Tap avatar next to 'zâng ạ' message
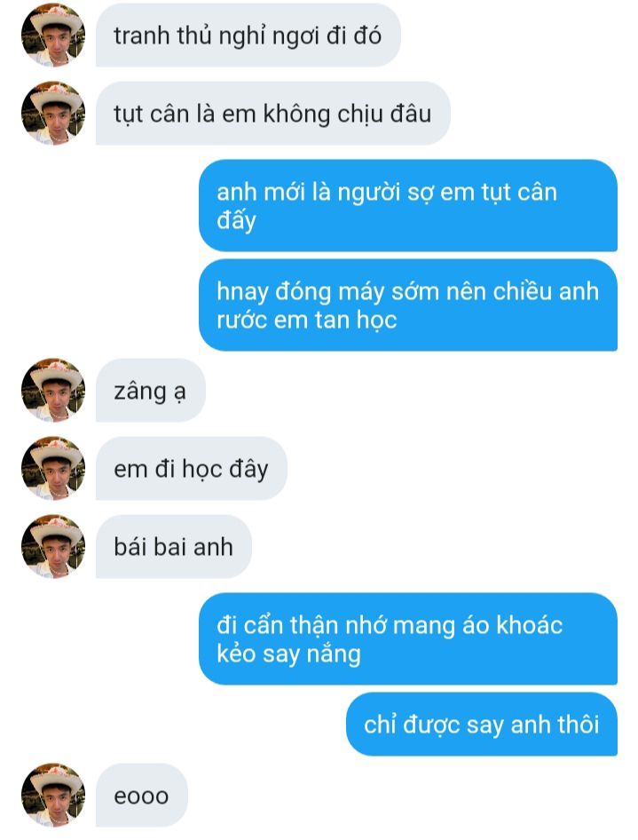This screenshot has width=638, height=840. click(x=53, y=390)
